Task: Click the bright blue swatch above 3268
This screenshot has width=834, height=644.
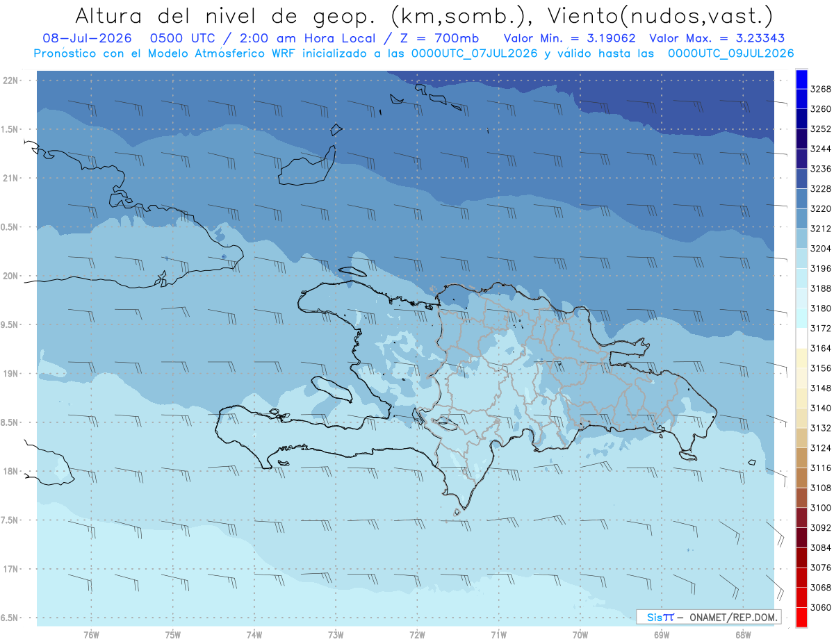Action: [x=801, y=79]
